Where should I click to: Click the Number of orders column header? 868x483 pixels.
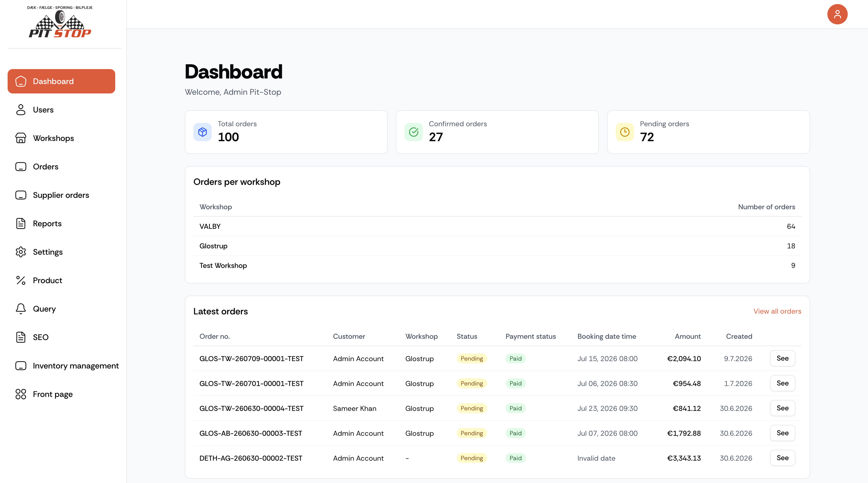click(766, 207)
